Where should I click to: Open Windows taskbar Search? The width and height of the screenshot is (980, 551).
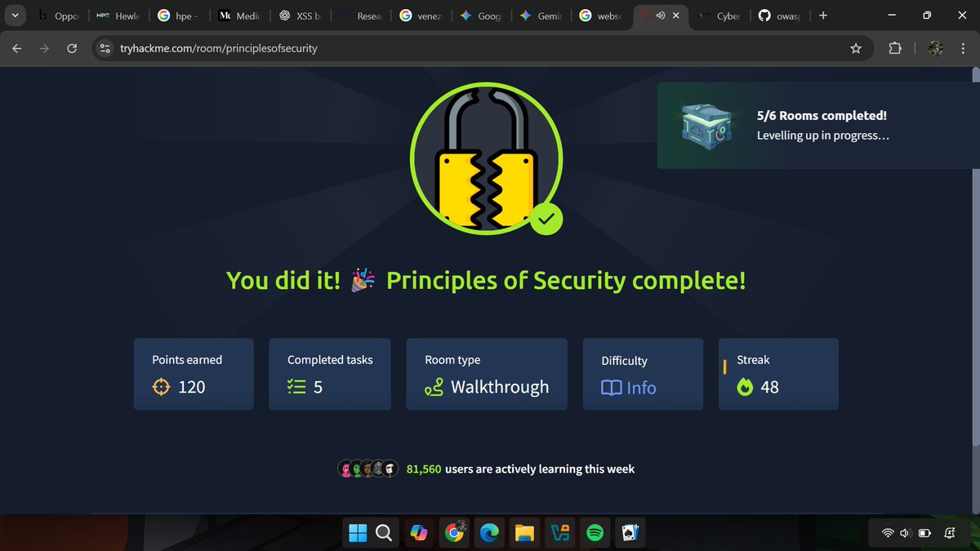[384, 533]
